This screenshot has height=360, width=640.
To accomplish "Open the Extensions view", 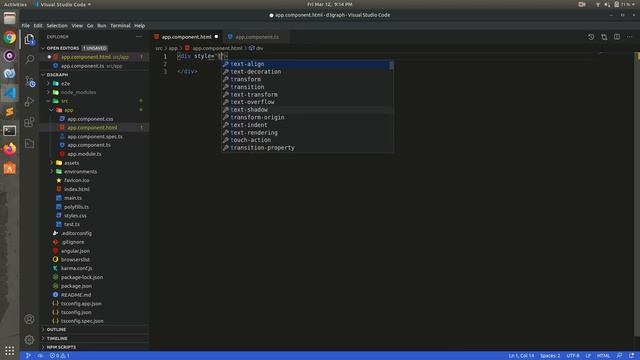I will point(29,122).
